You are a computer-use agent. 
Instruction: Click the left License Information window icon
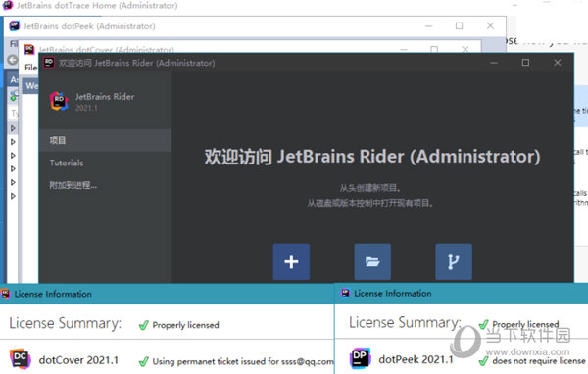coord(6,294)
